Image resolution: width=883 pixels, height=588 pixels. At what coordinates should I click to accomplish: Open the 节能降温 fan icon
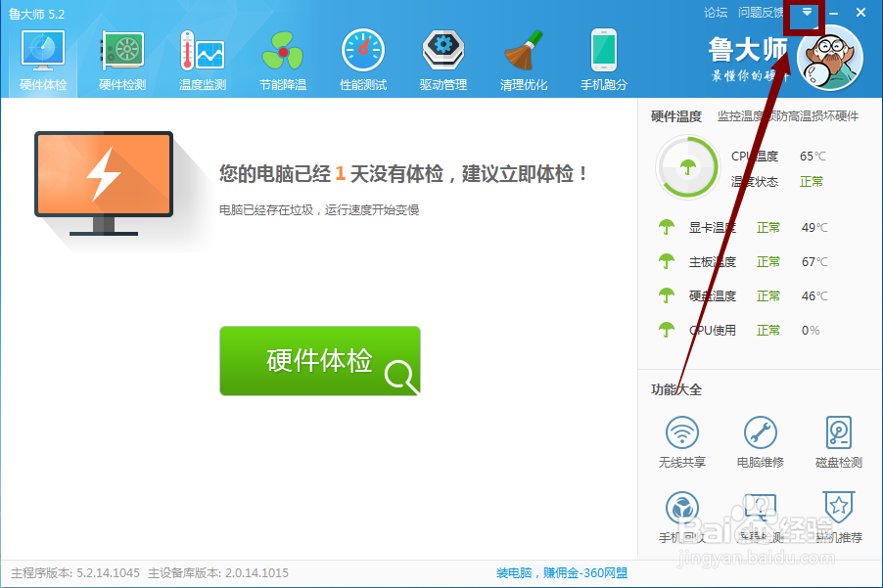283,51
